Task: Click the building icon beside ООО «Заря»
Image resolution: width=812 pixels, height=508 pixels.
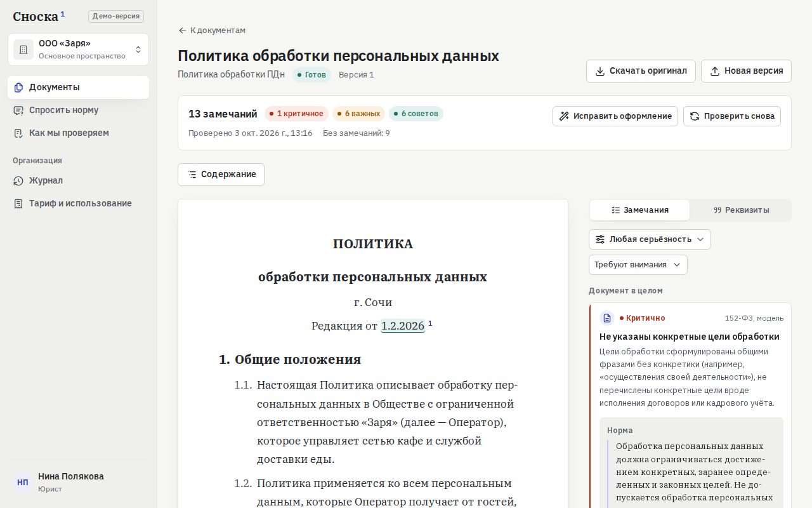Action: click(x=23, y=50)
